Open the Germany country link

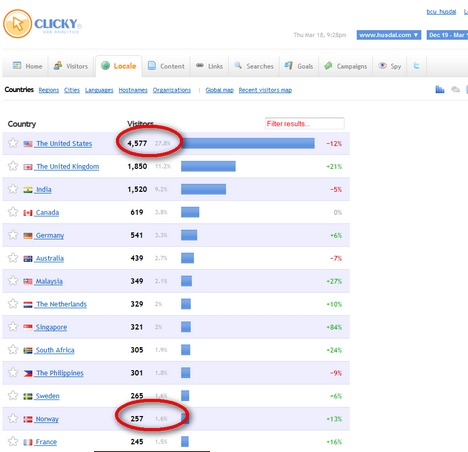coord(50,236)
